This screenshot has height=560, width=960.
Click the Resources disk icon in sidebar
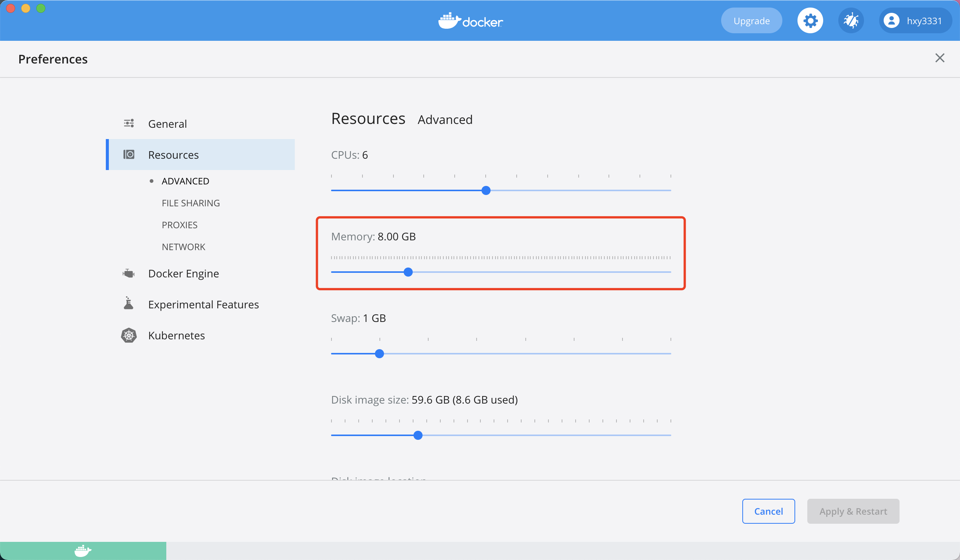click(x=129, y=154)
